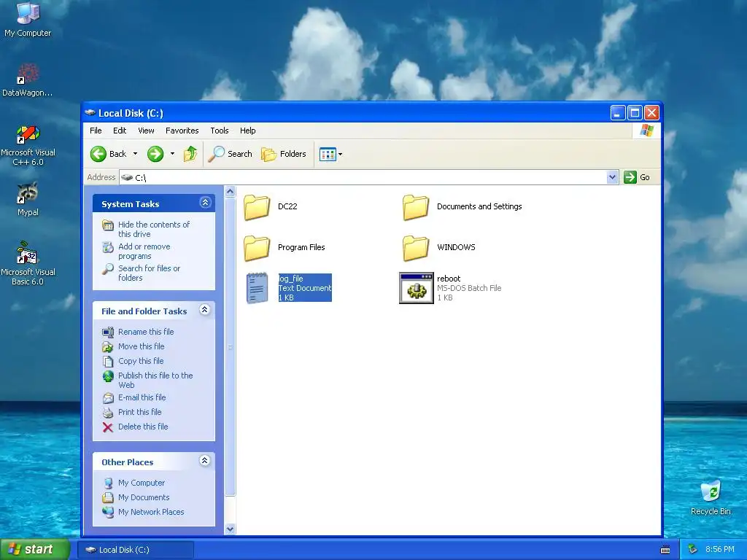Open the Forward history dropdown arrow
This screenshot has width=747, height=560.
click(172, 154)
